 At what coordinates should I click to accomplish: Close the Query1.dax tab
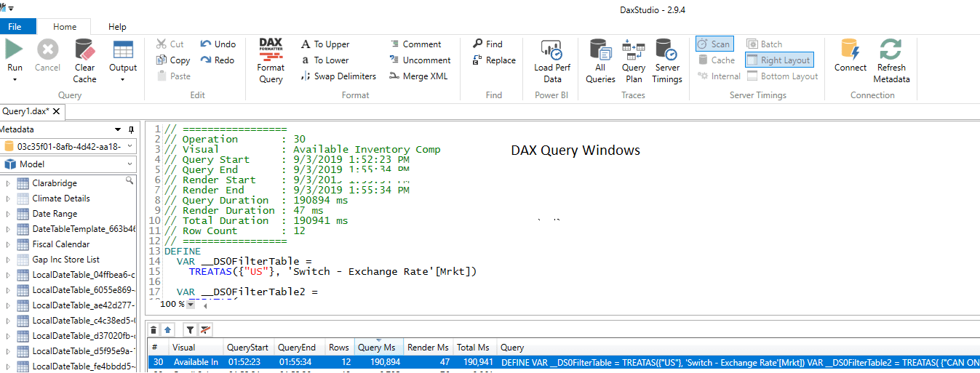point(57,112)
